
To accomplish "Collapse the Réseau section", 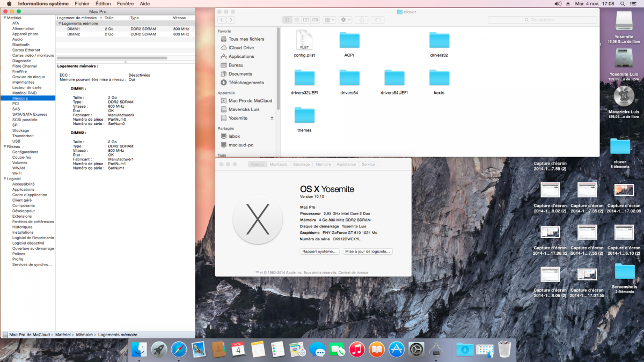I will click(4, 146).
